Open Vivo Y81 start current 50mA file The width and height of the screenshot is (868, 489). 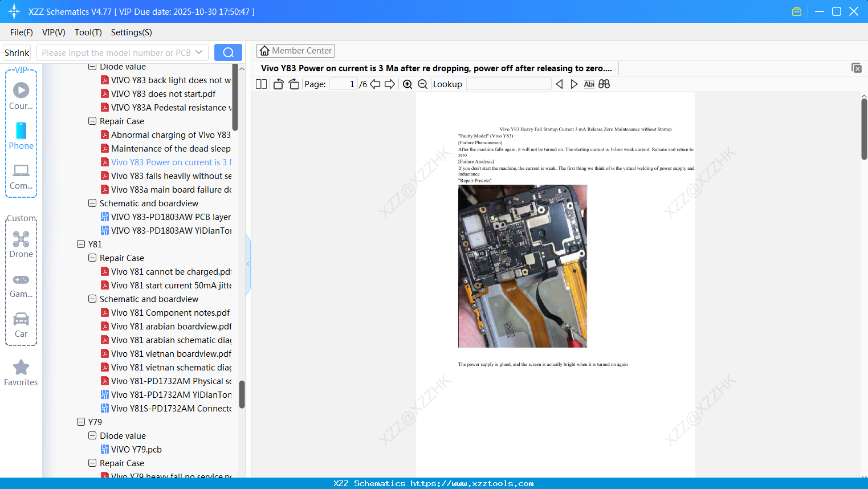coord(165,286)
